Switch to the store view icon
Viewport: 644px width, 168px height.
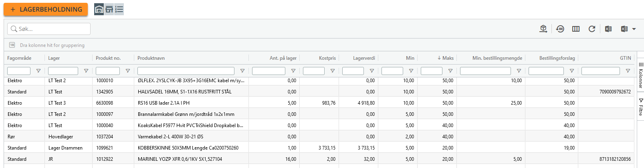[109, 9]
